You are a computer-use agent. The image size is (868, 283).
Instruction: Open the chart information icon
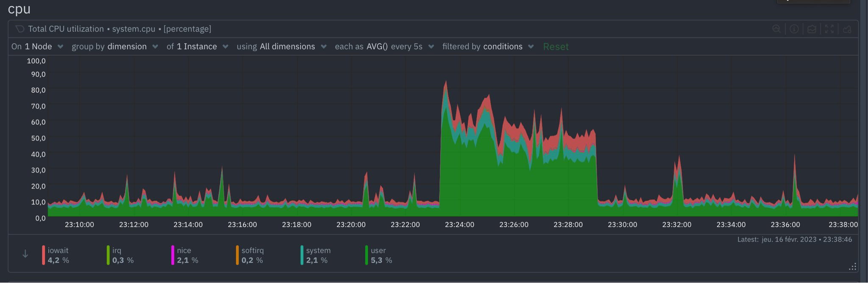click(x=794, y=29)
